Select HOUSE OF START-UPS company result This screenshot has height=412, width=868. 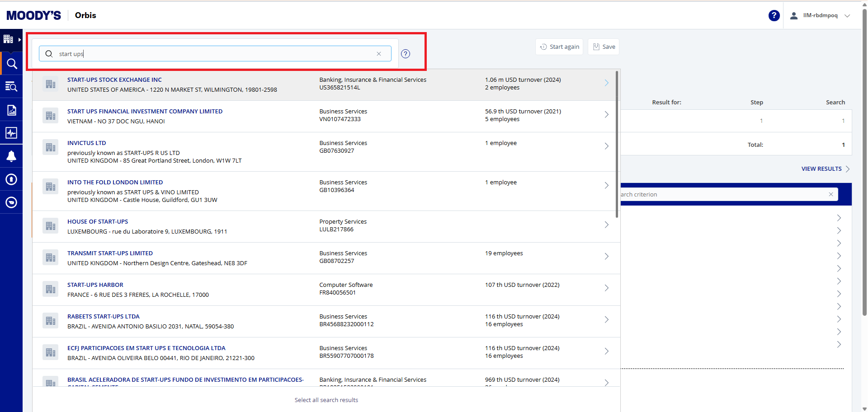98,222
